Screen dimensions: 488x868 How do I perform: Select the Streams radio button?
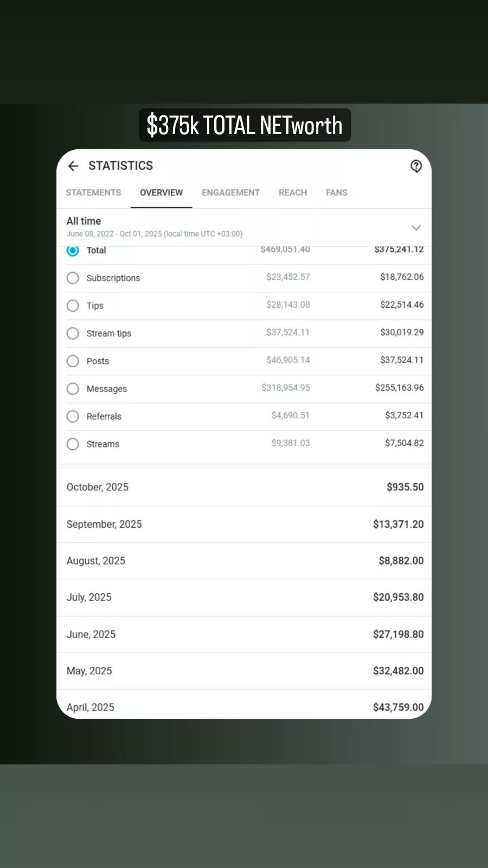tap(73, 444)
